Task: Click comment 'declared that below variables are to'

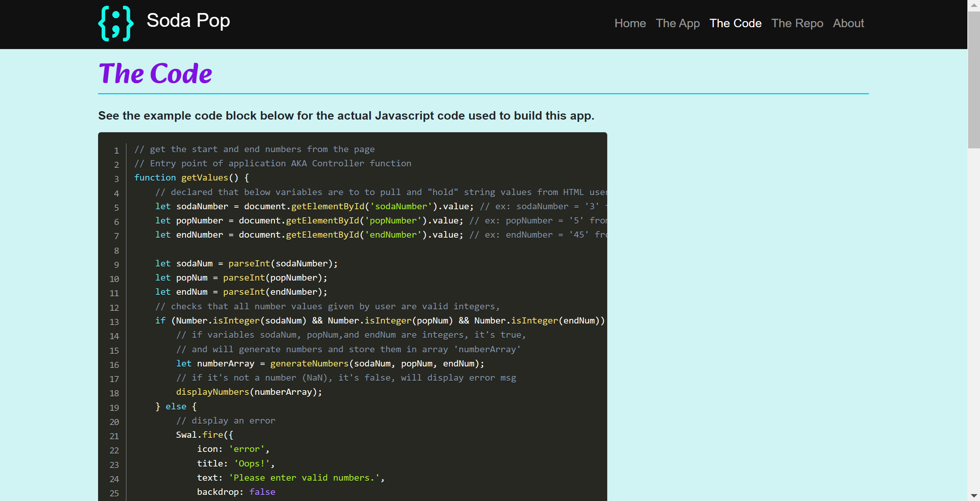Action: click(381, 192)
